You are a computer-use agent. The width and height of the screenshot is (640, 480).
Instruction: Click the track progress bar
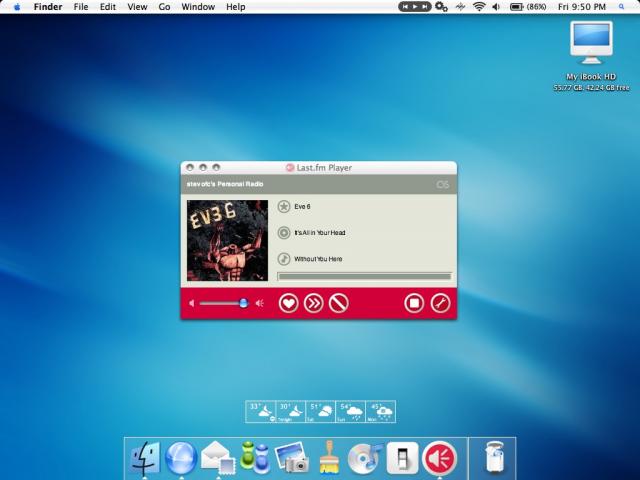click(364, 276)
